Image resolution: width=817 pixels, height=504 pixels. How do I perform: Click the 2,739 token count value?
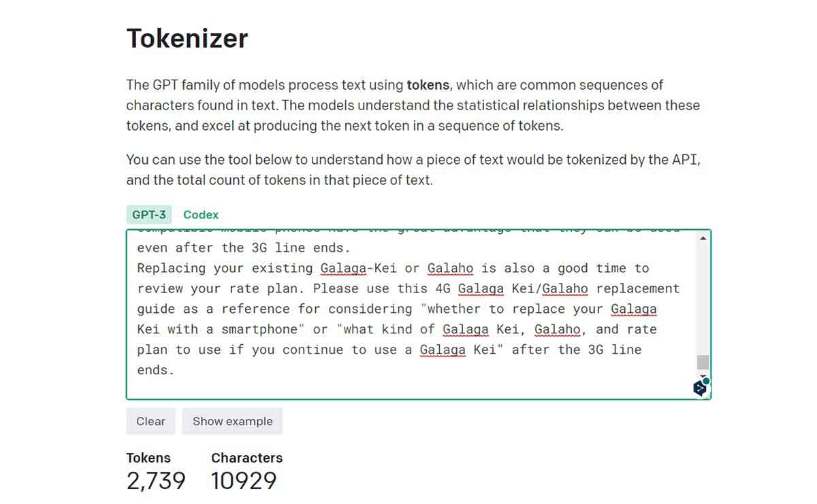pyautogui.click(x=156, y=481)
